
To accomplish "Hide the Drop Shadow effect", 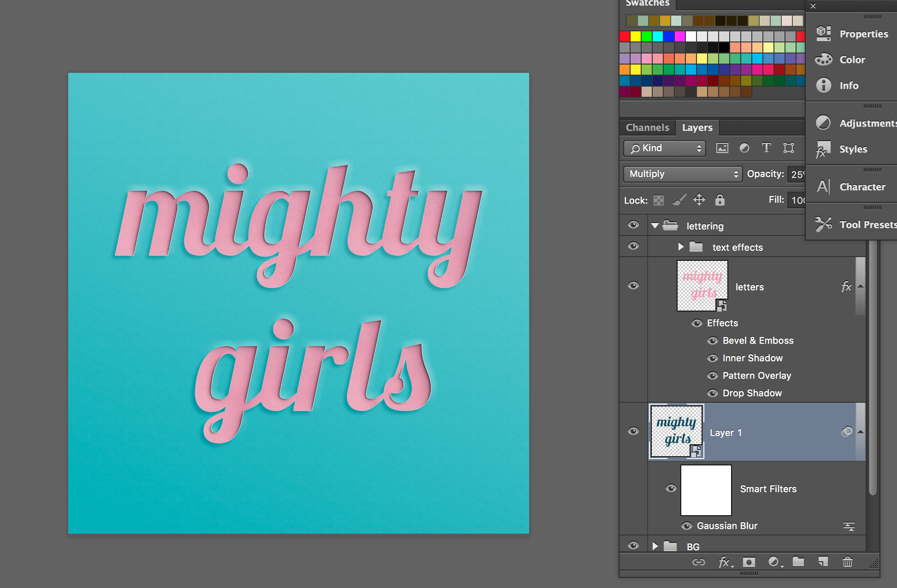I will click(x=713, y=393).
